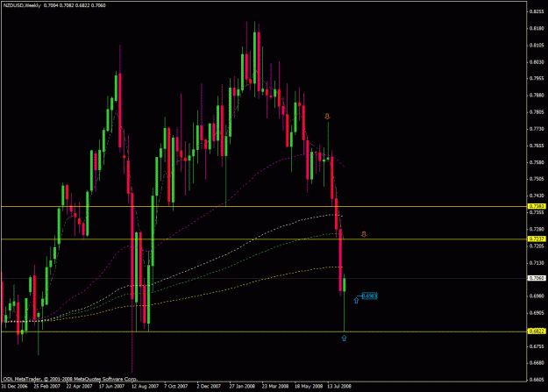Click the NZDUSD,Weekly chart title
The image size is (548, 392).
pyautogui.click(x=22, y=5)
